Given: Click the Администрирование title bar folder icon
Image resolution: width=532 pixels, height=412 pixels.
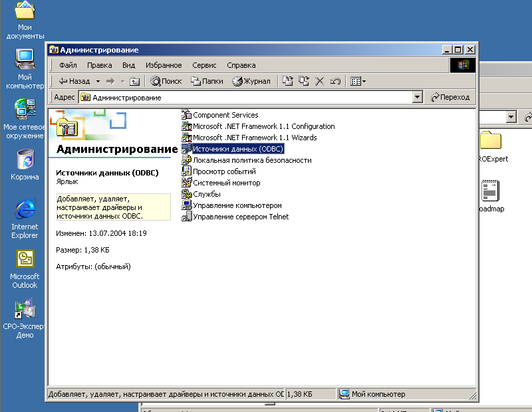Looking at the screenshot, I should coord(54,50).
